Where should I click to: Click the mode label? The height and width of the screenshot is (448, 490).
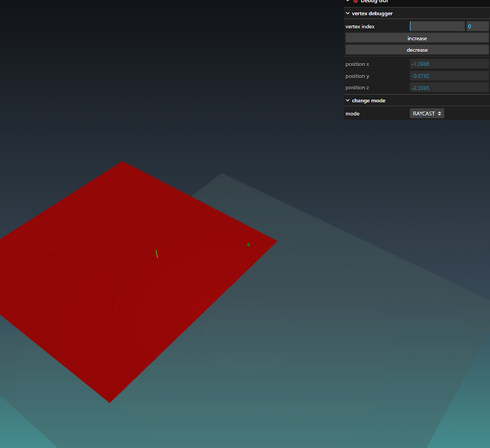coord(352,114)
